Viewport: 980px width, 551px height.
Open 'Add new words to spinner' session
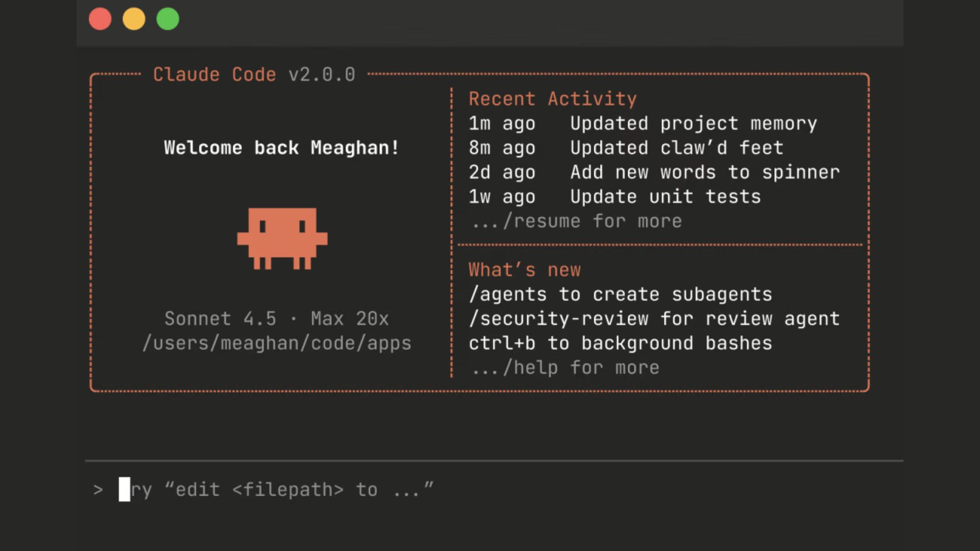[x=704, y=172]
